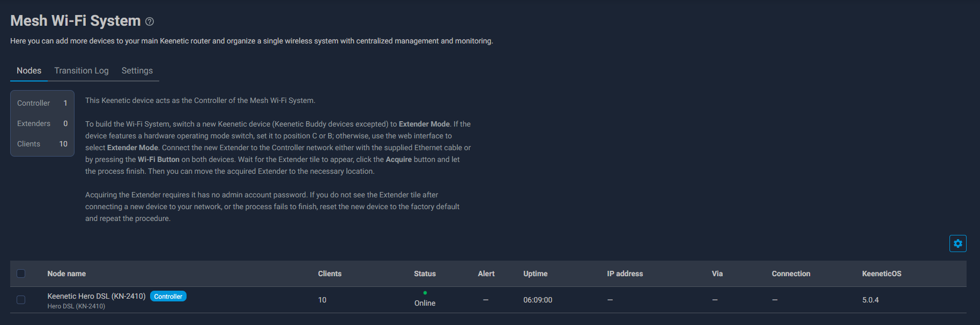
Task: Open the Keenetic Hero DSL (KN-2410) node
Action: (96, 296)
